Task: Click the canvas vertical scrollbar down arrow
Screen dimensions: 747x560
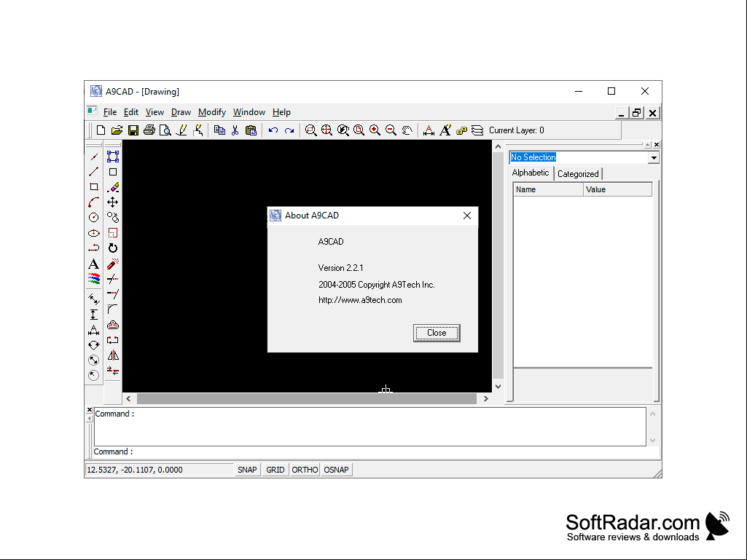Action: point(498,387)
